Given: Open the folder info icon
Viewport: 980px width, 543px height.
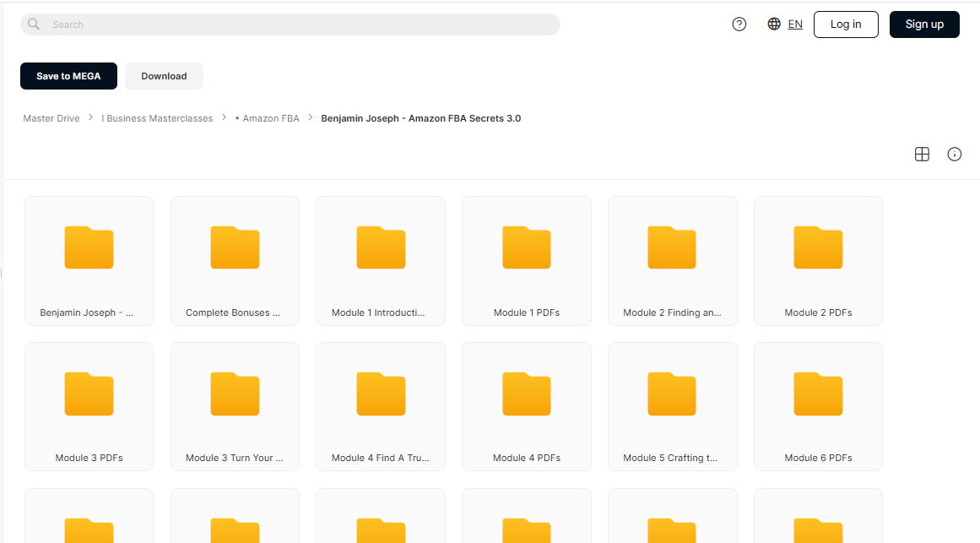Looking at the screenshot, I should point(955,154).
